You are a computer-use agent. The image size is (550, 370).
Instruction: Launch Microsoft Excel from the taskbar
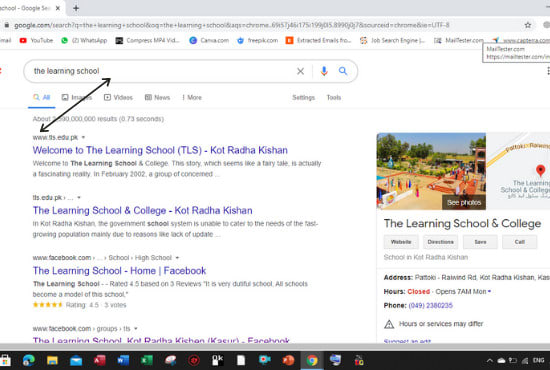click(x=147, y=360)
